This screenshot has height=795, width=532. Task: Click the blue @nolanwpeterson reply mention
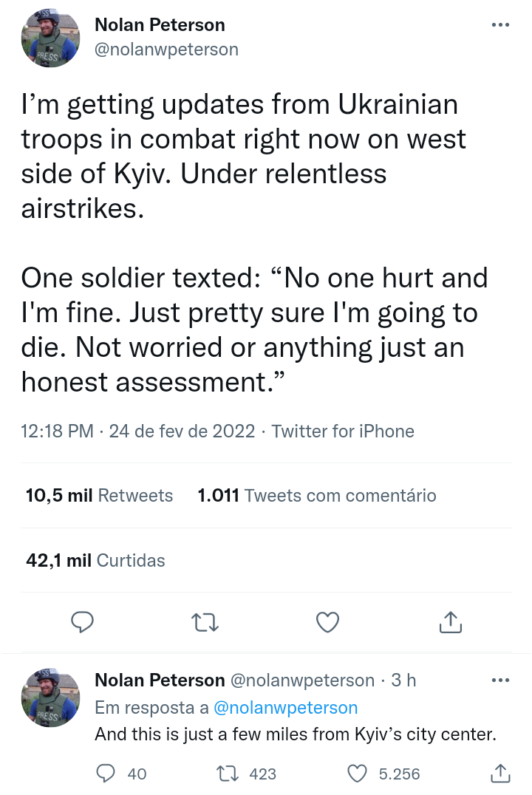(285, 708)
